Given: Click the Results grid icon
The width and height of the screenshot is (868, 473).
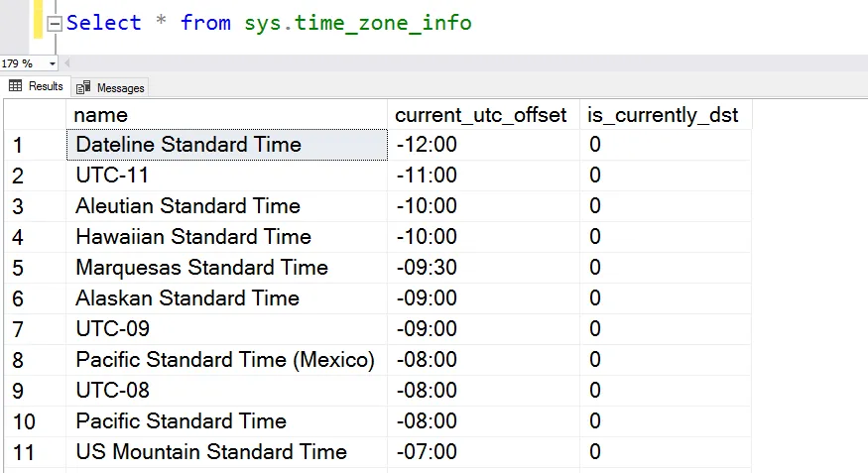Looking at the screenshot, I should point(16,85).
